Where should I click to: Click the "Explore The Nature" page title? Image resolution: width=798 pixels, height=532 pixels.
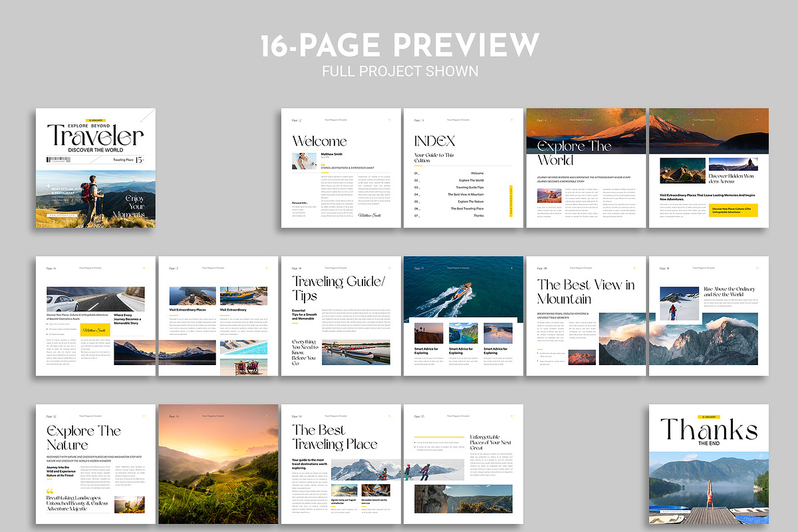pos(83,438)
